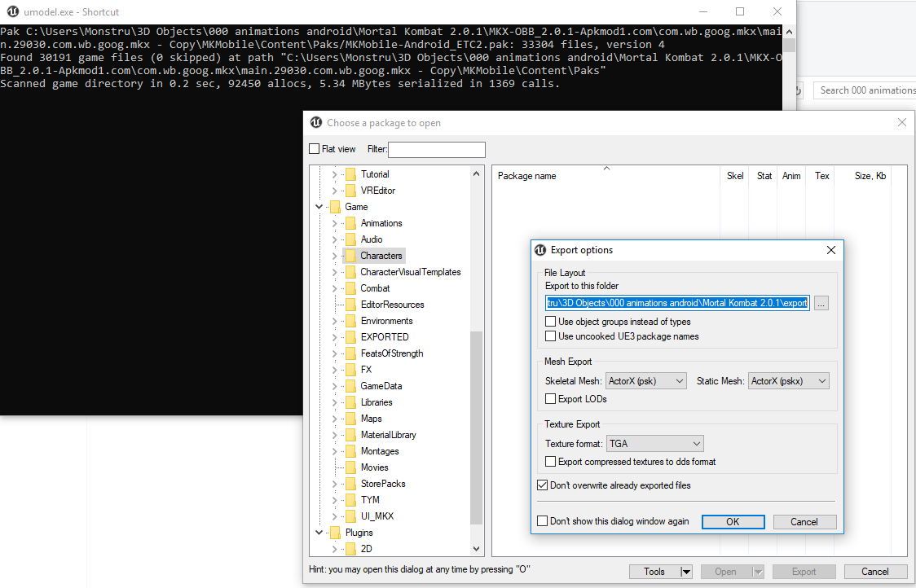Cancel the Export options dialog
916x588 pixels.
804,522
